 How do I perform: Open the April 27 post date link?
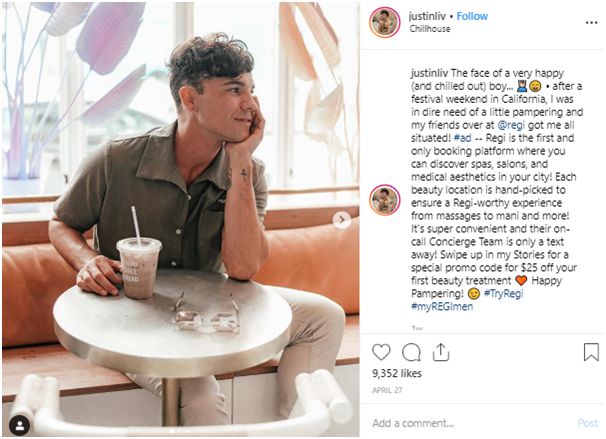[x=387, y=390]
